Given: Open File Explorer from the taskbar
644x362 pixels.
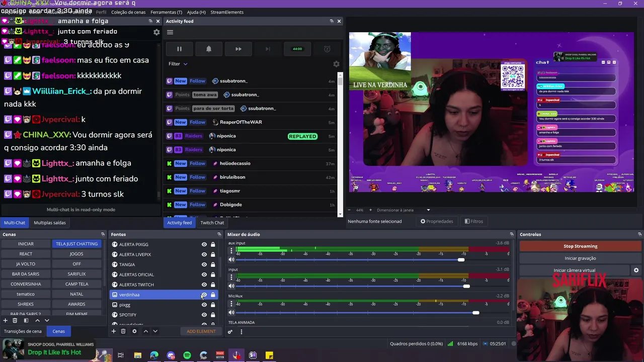Looking at the screenshot, I should click(137, 355).
